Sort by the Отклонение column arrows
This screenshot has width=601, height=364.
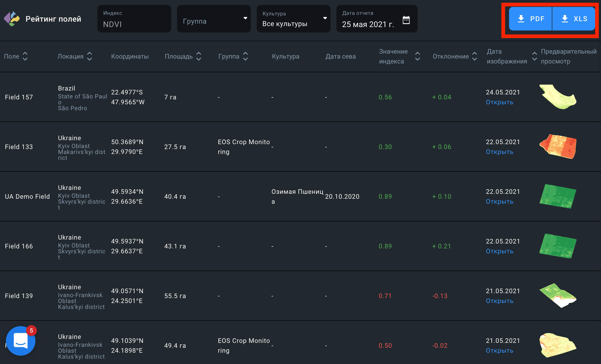[x=475, y=56]
